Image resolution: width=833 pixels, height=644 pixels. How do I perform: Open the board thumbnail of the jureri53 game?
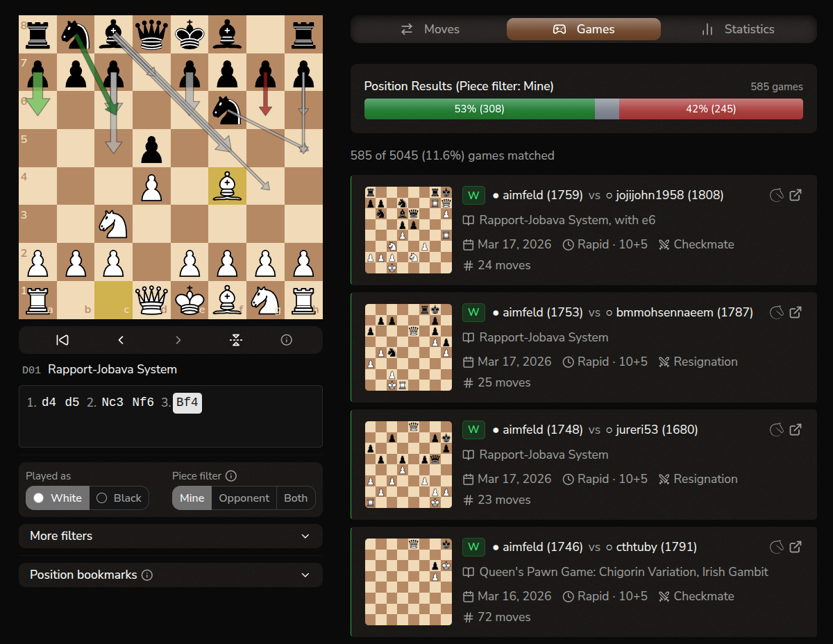pyautogui.click(x=408, y=464)
